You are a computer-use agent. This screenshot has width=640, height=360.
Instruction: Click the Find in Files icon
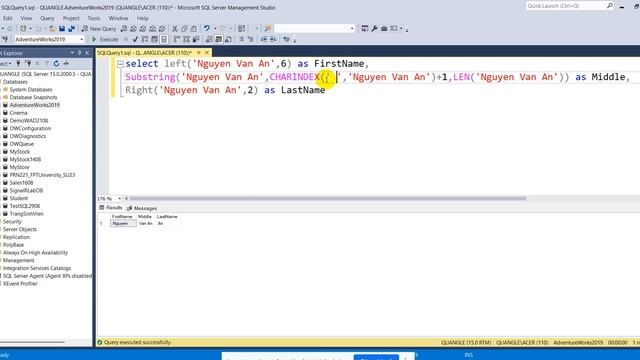click(268, 29)
